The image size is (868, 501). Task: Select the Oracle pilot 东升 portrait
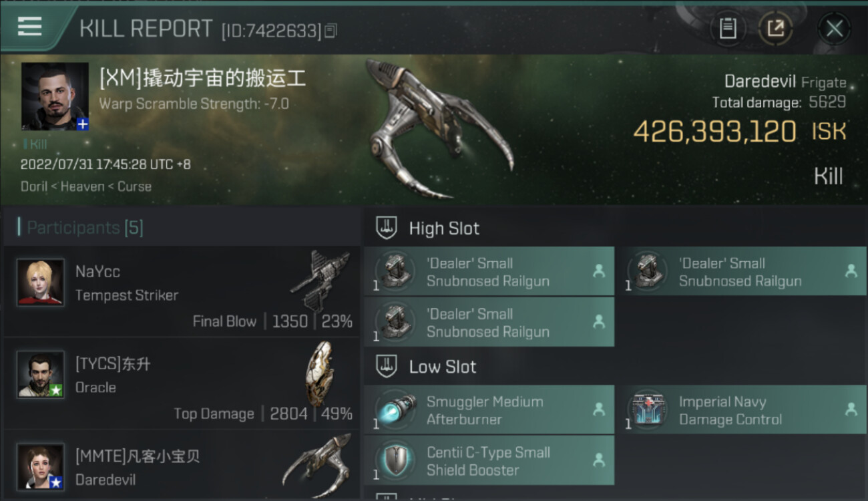click(x=41, y=375)
